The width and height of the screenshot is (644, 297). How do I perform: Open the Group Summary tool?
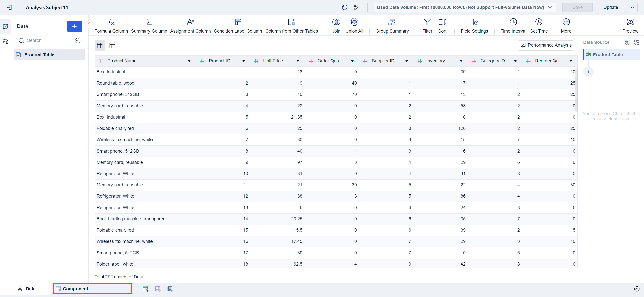pos(392,25)
